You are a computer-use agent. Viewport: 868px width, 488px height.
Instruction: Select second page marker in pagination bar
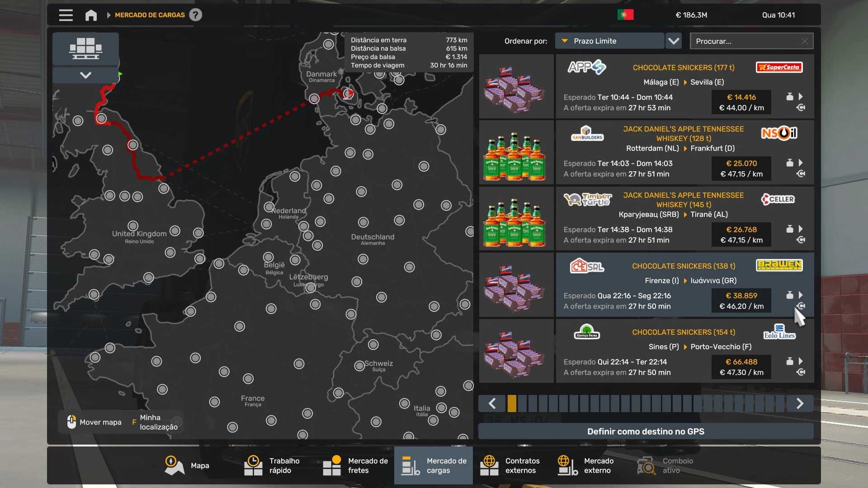click(x=522, y=403)
